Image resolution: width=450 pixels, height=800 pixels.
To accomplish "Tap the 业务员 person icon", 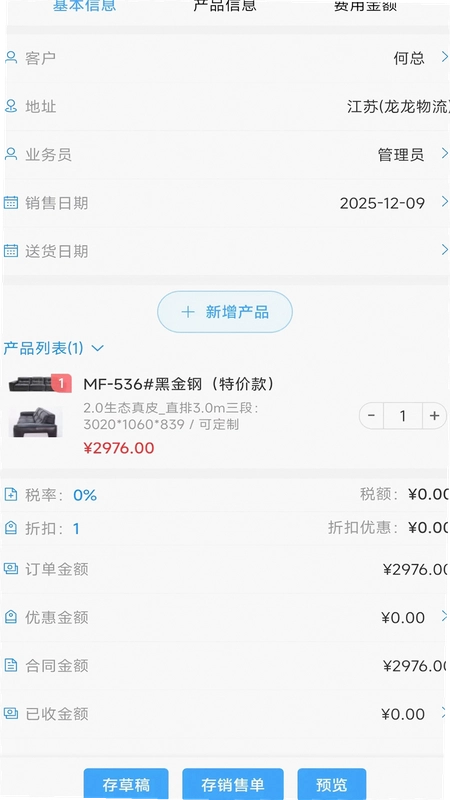I will [11, 154].
